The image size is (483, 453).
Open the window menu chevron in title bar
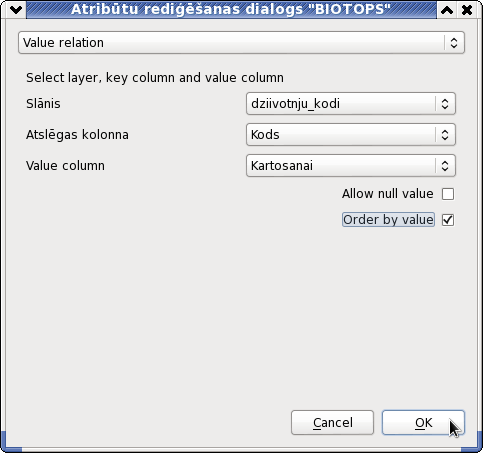tap(16, 10)
